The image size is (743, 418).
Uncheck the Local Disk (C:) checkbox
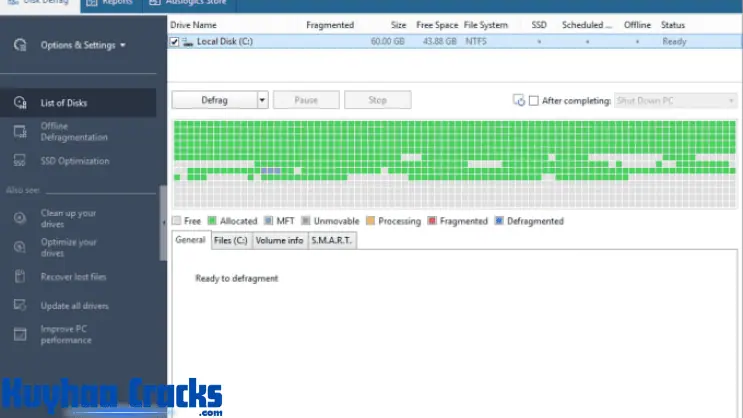click(176, 42)
